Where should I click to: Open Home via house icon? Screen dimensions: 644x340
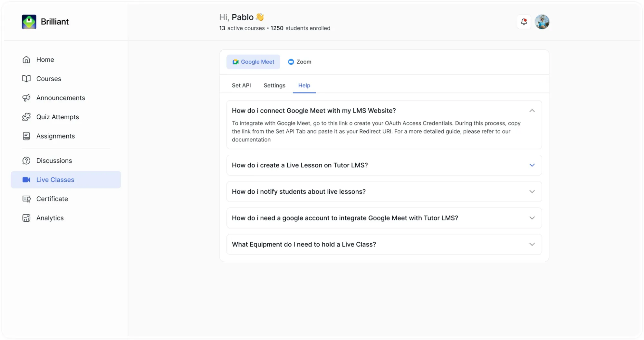(26, 60)
